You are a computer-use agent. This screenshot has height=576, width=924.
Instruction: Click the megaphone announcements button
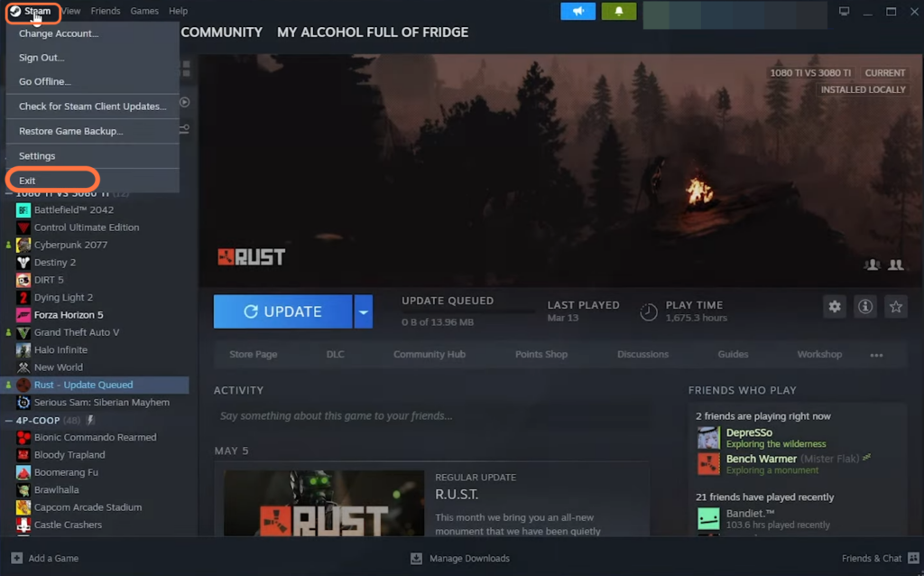tap(578, 11)
